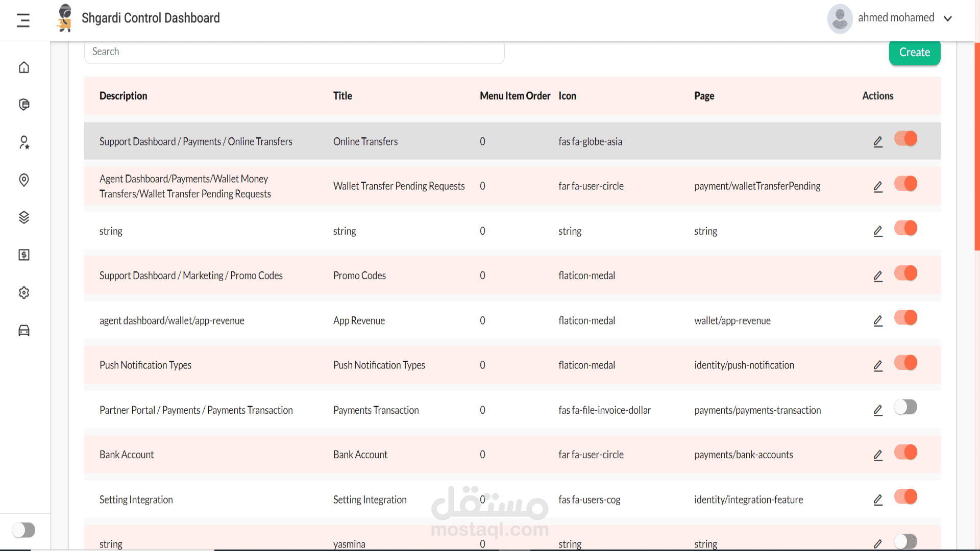Disable the Online Transfers toggle

905,139
